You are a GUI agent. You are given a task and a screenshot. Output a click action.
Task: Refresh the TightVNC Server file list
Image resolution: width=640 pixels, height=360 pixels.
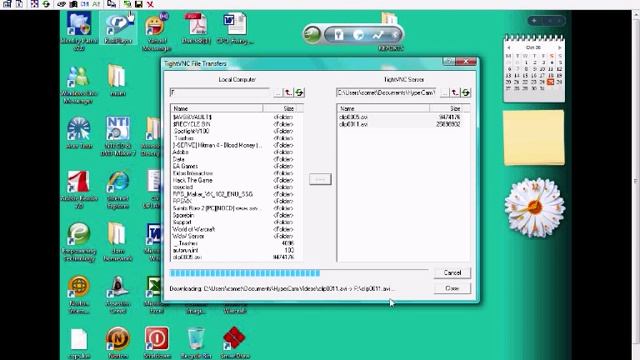pos(466,93)
